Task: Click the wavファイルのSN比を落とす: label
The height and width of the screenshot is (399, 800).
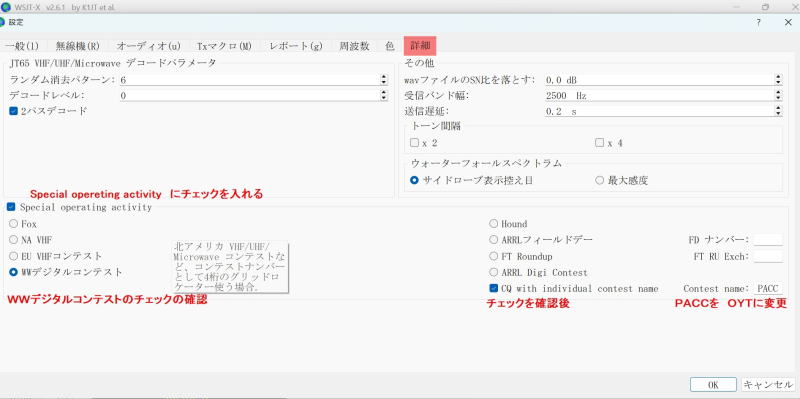Action: point(470,80)
